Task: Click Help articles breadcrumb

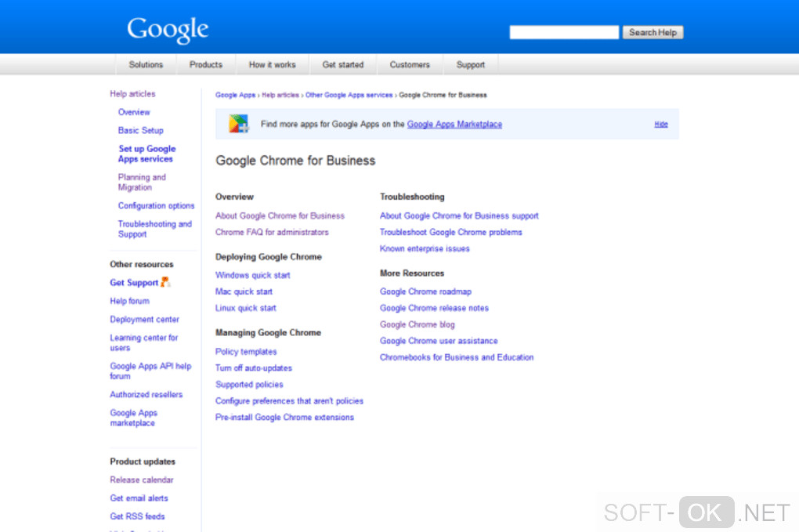Action: point(280,95)
